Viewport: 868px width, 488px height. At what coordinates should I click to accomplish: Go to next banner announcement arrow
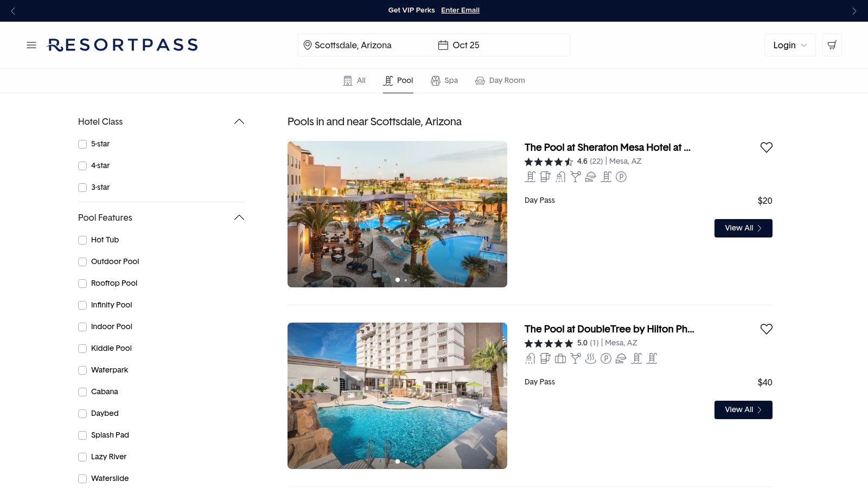854,11
